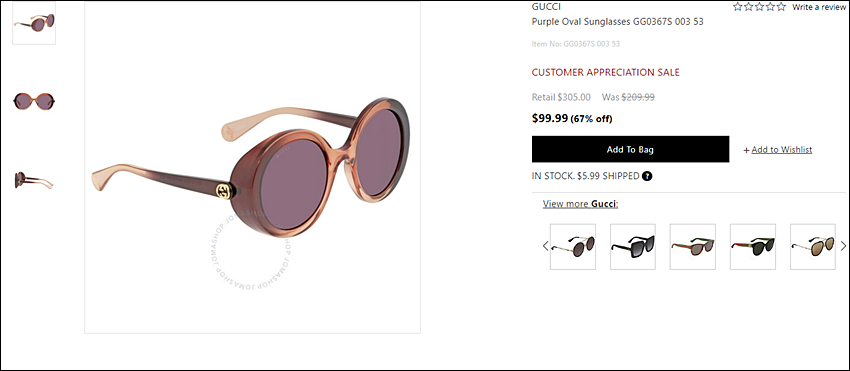Open the fourth black sunglasses in carousel
Viewport: 850px width, 371px height.
coord(752,246)
